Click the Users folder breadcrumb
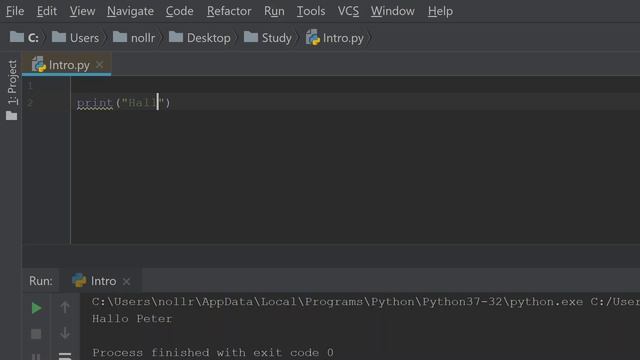640x360 pixels. click(x=76, y=38)
